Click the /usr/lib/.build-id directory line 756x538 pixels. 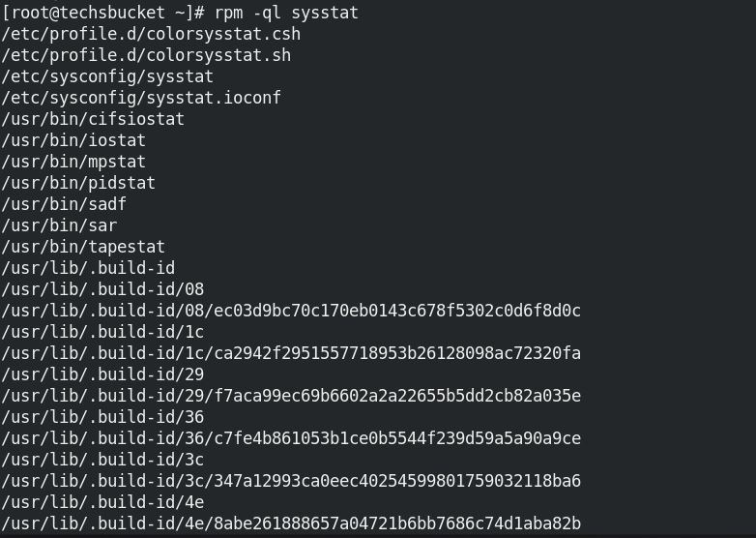pos(88,268)
